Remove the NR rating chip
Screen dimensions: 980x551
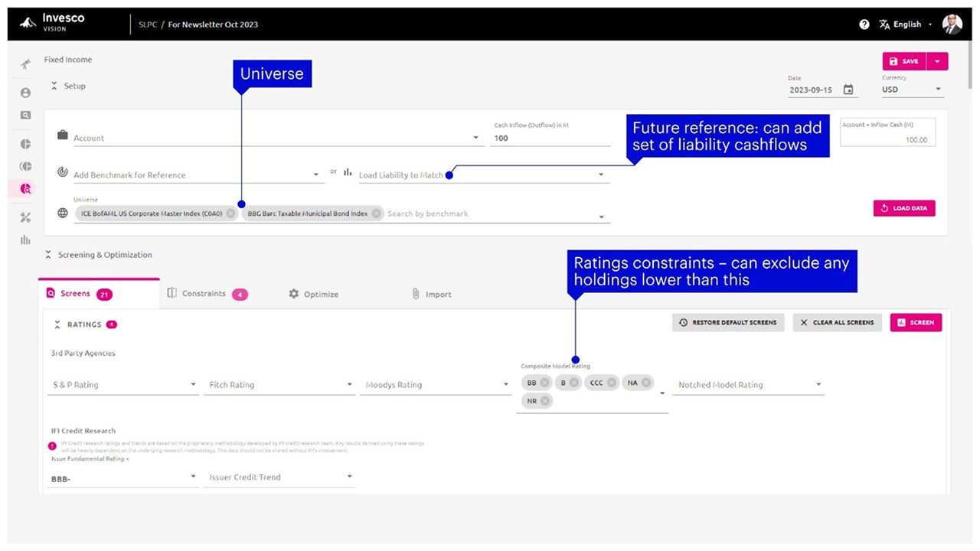[545, 400]
